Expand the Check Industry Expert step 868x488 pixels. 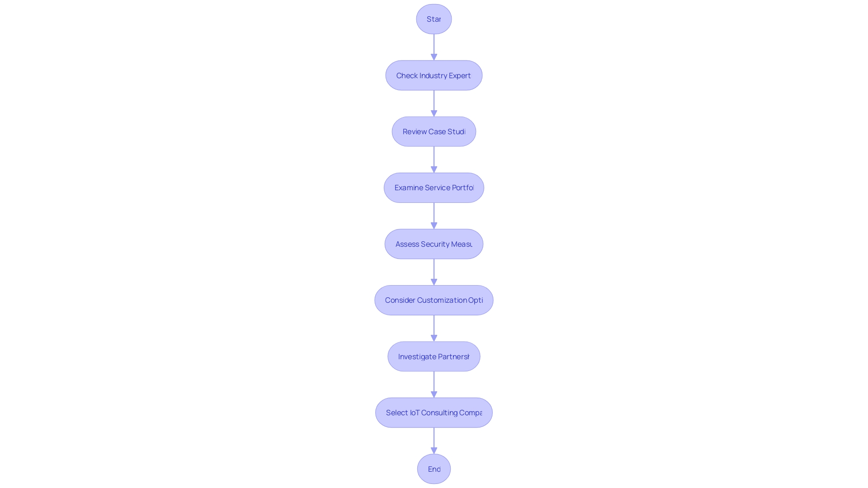pyautogui.click(x=434, y=75)
